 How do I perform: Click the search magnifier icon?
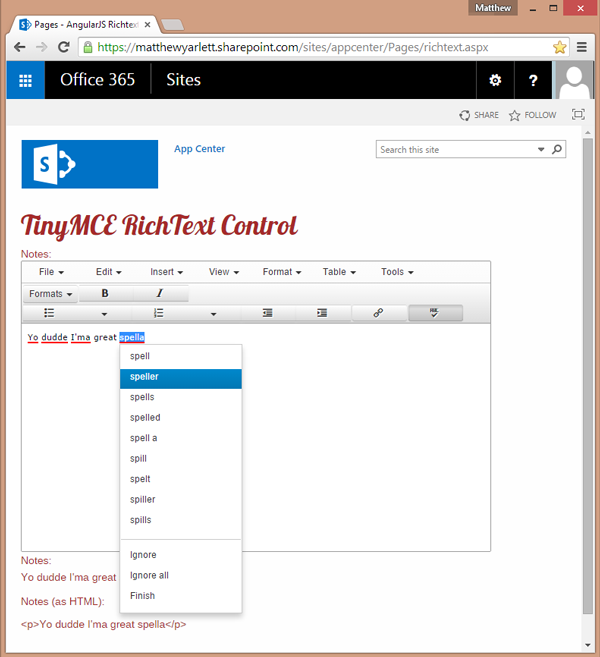(x=557, y=149)
